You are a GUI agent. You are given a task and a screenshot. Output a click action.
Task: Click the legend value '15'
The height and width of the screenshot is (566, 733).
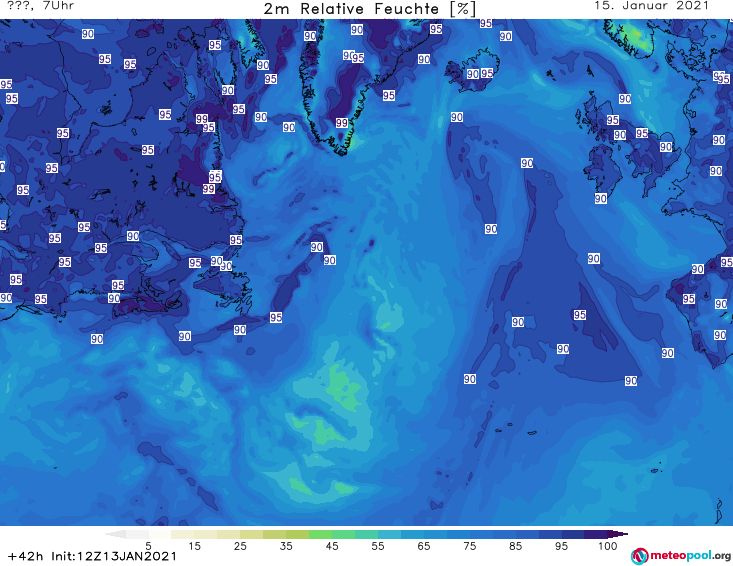(x=194, y=546)
